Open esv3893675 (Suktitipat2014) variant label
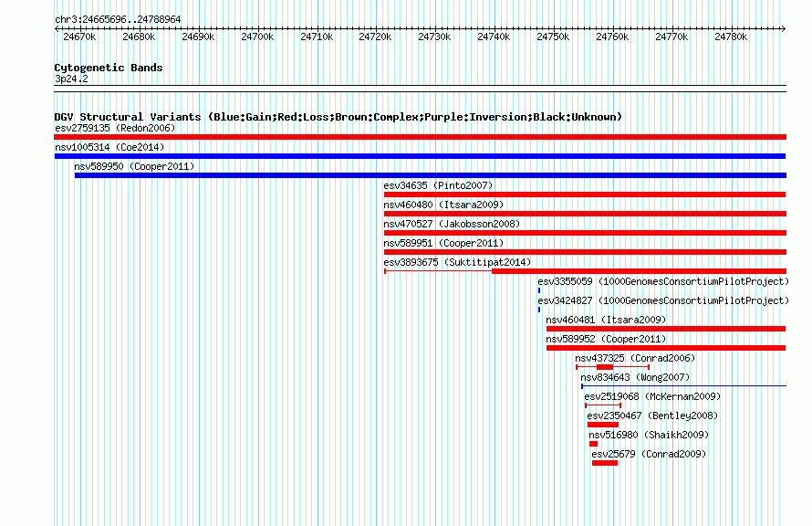The width and height of the screenshot is (812, 526). click(457, 262)
